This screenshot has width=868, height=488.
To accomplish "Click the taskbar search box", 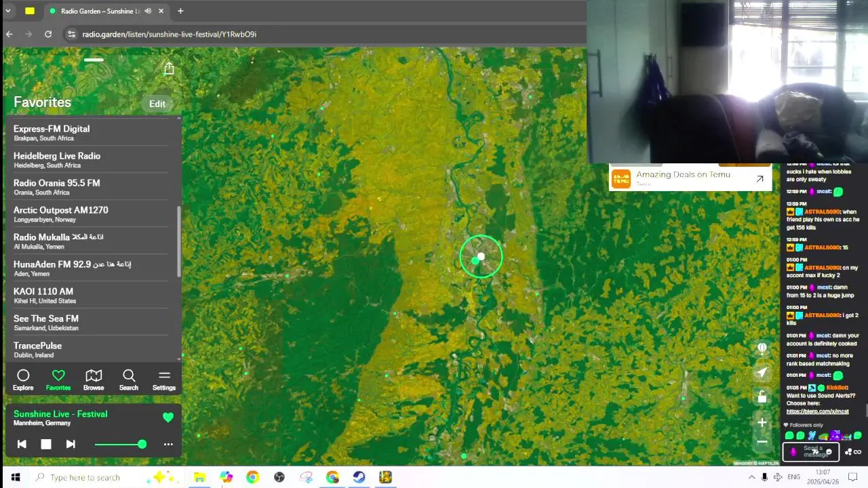I will tap(105, 477).
